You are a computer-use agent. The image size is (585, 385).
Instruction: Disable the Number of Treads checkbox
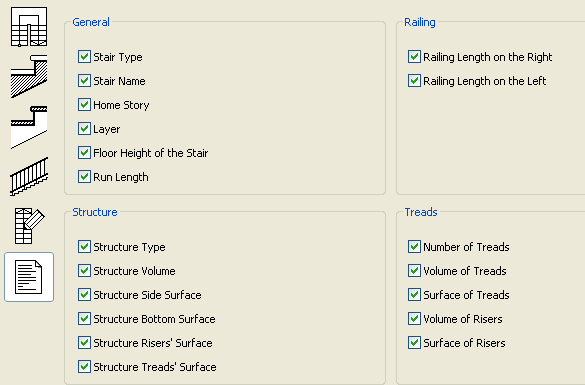coord(414,247)
